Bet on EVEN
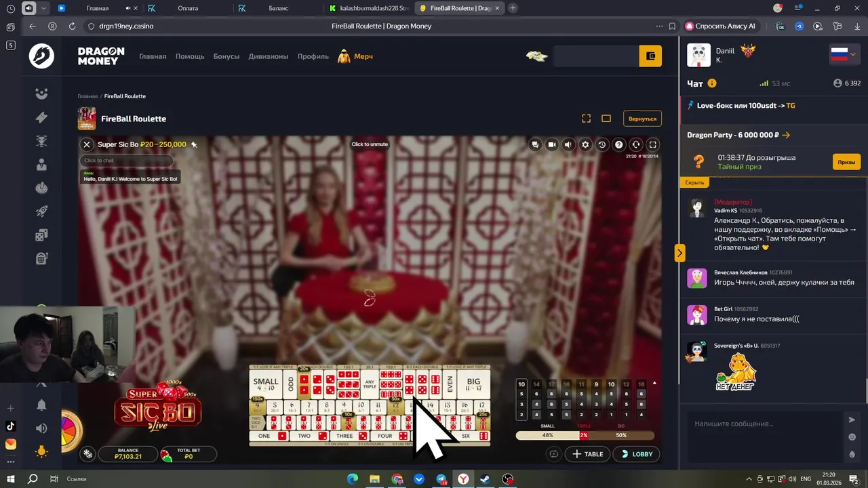 click(450, 384)
